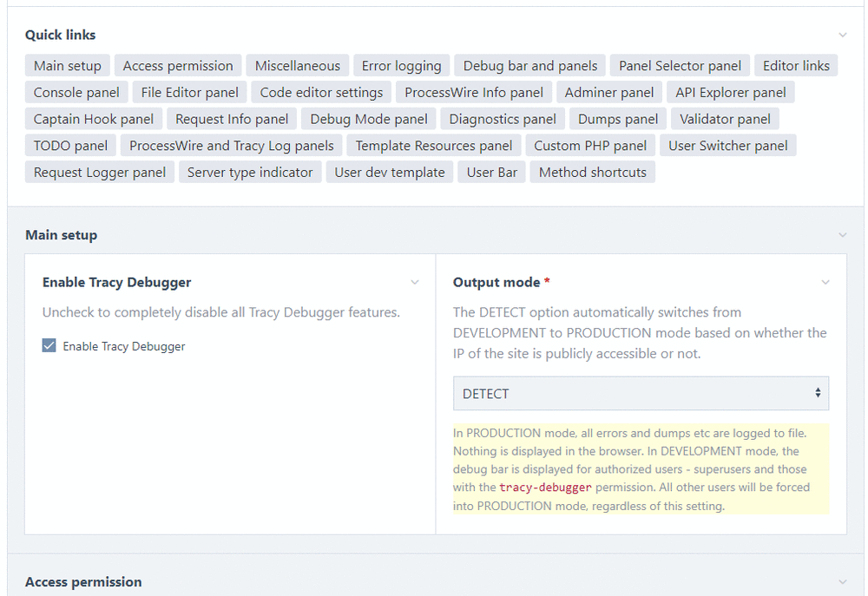Image resolution: width=868 pixels, height=596 pixels.
Task: Open Method shortcuts settings
Action: [x=592, y=172]
